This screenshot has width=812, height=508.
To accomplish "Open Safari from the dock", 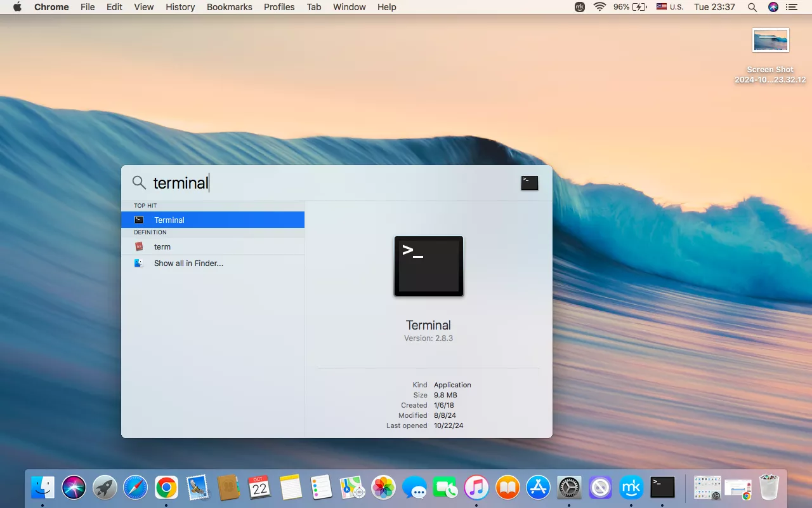I will pyautogui.click(x=135, y=488).
